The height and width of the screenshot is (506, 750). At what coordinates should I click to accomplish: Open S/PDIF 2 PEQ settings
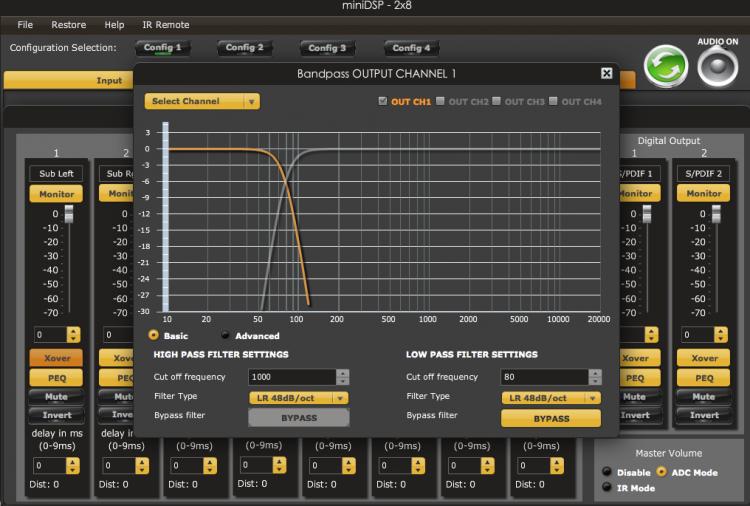704,378
